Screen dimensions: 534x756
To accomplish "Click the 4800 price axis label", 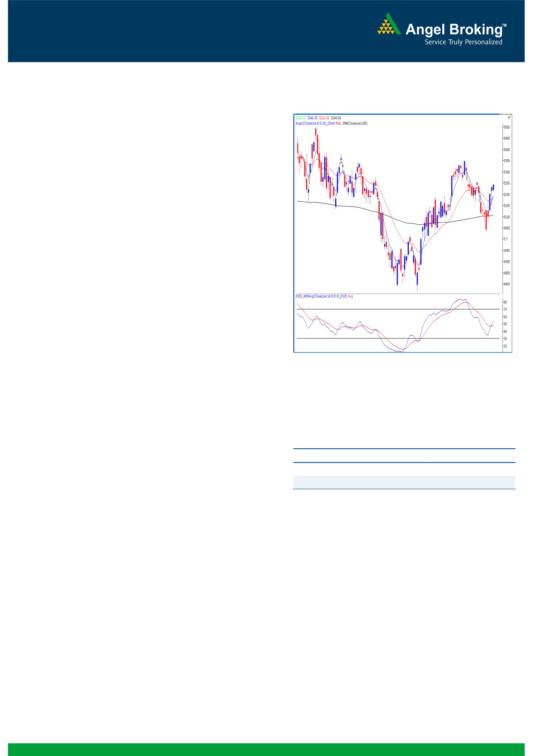I will 506,284.
